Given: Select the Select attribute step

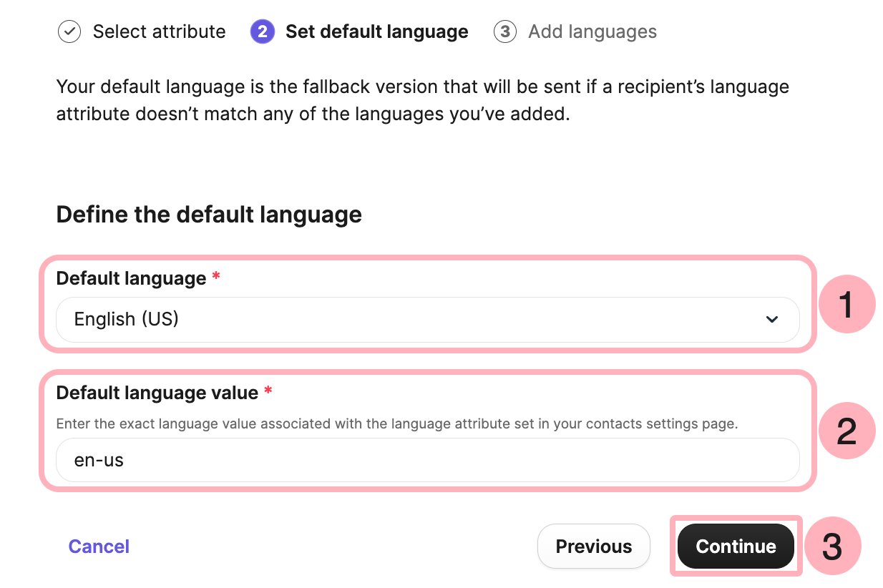Looking at the screenshot, I should click(159, 31).
